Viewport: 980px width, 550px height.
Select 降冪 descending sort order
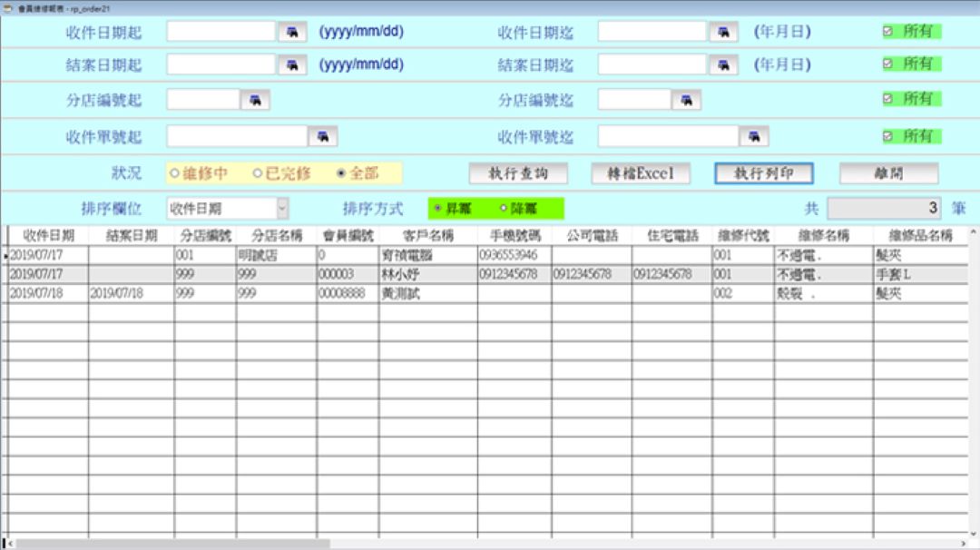504,209
